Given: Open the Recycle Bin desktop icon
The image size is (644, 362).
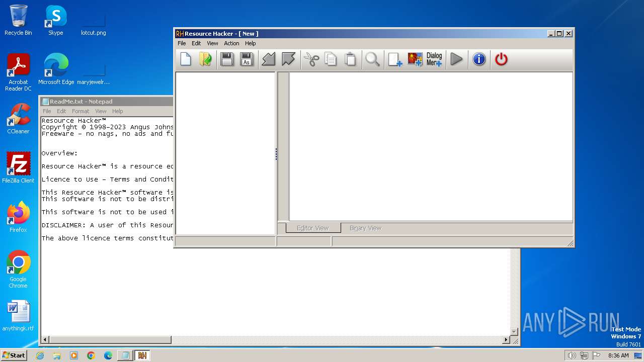Looking at the screenshot, I should pos(18,20).
